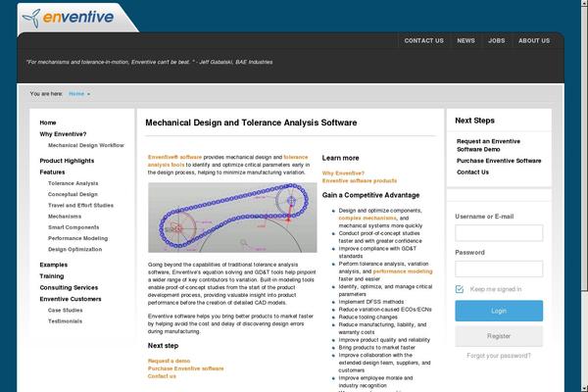The width and height of the screenshot is (588, 392).
Task: Select Features in the sidebar
Action: (52, 172)
